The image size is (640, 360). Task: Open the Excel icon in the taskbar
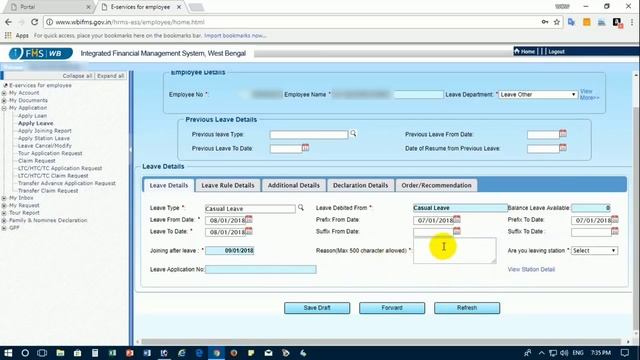[112, 353]
